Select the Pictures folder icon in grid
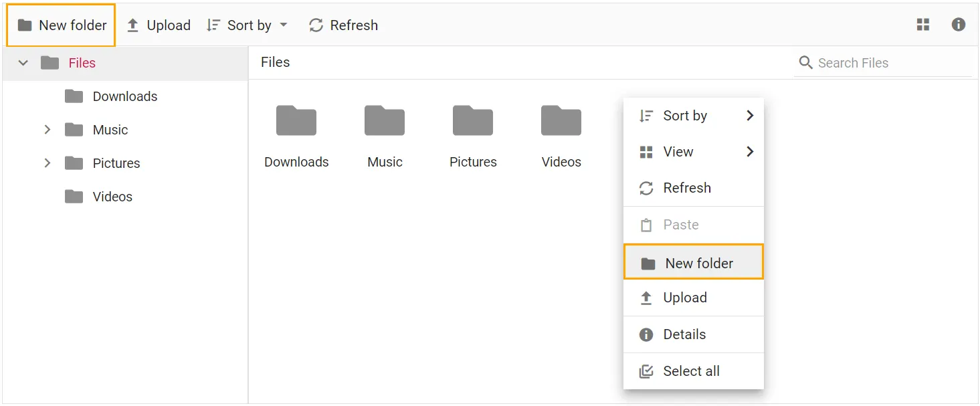The width and height of the screenshot is (980, 406). tap(473, 120)
